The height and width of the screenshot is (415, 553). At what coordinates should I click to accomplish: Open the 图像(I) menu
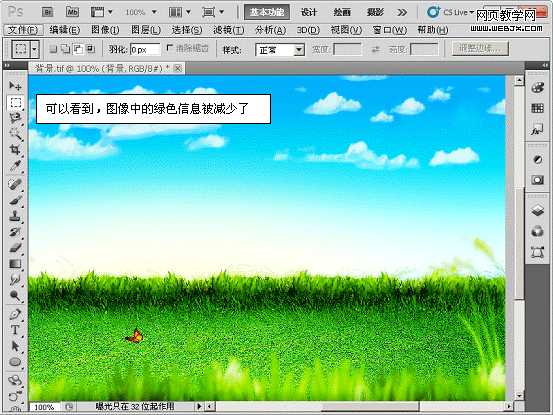[x=105, y=30]
